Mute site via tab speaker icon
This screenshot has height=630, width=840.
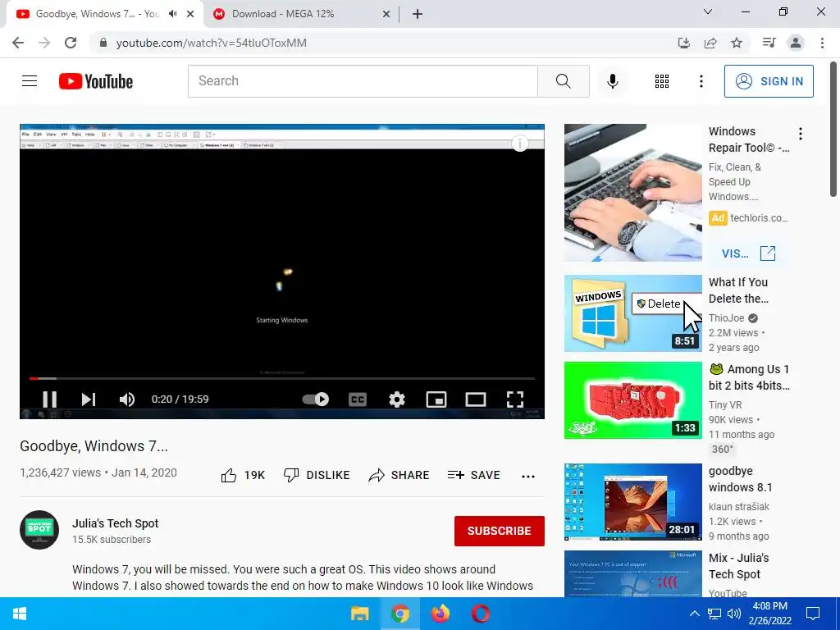point(172,14)
